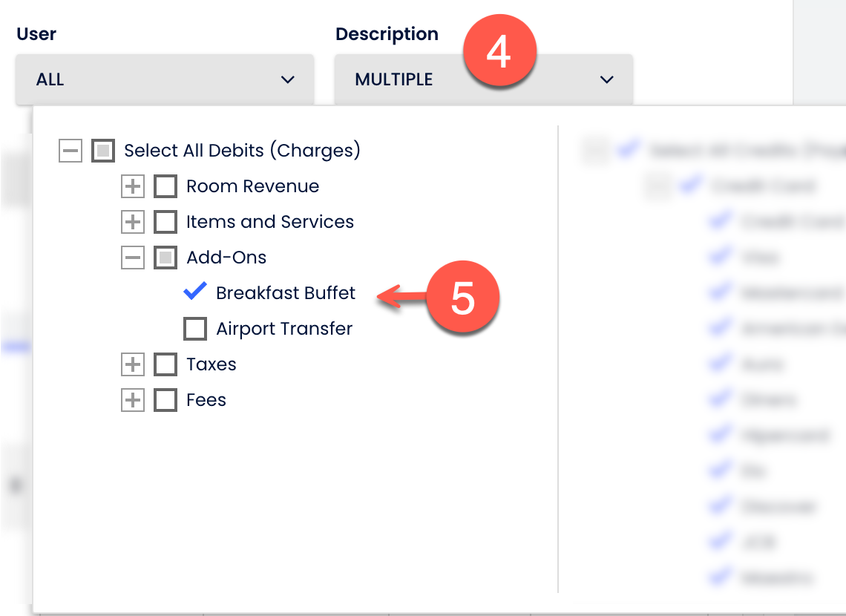
Task: Click the red step 5 callout badge
Action: tap(464, 296)
